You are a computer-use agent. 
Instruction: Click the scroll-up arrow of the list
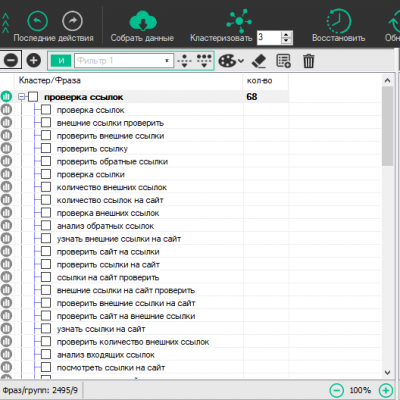pos(387,80)
